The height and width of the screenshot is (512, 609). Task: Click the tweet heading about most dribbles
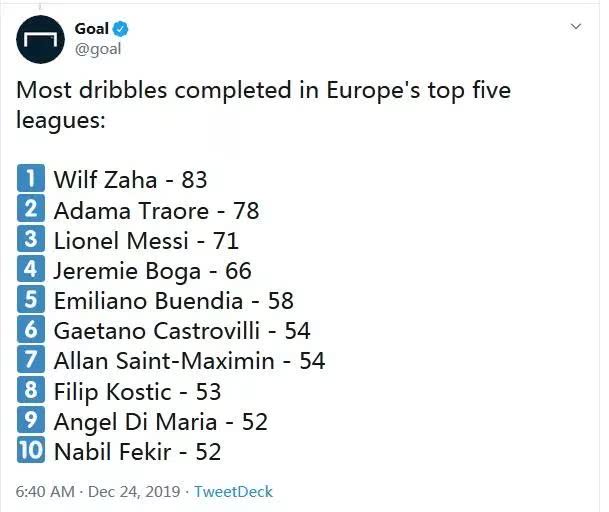pos(264,105)
